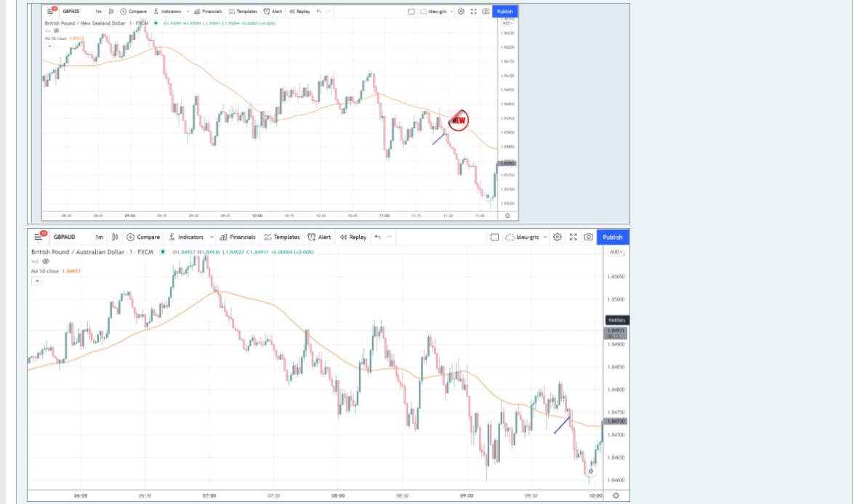Open Indicators in GBPAUD chart

pyautogui.click(x=186, y=237)
